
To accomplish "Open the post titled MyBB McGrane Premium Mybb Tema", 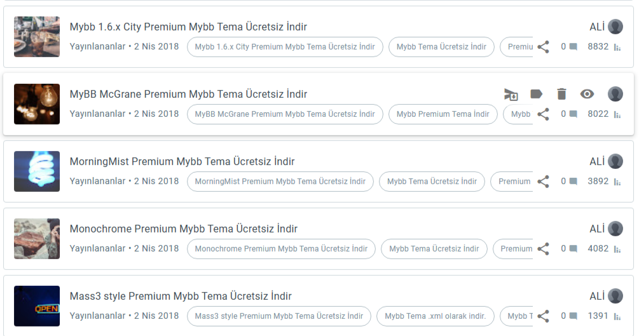I will [x=188, y=94].
